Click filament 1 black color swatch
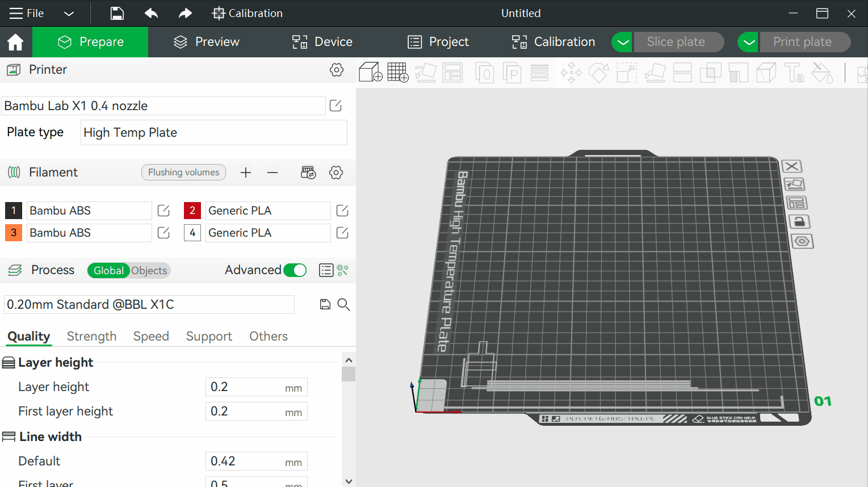 coord(14,211)
